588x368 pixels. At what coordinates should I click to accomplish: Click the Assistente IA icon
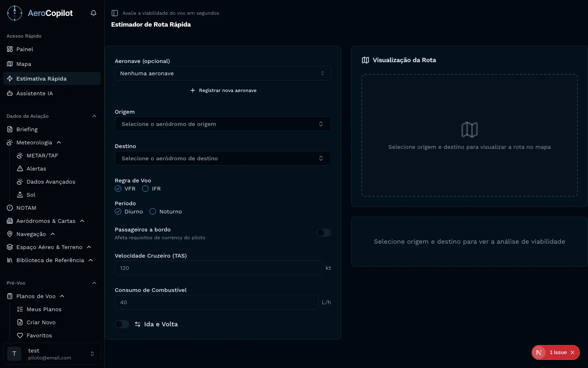(x=10, y=93)
